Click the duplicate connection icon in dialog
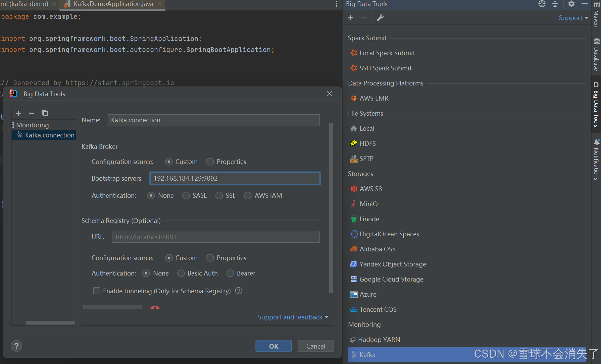The width and height of the screenshot is (601, 364). (45, 113)
